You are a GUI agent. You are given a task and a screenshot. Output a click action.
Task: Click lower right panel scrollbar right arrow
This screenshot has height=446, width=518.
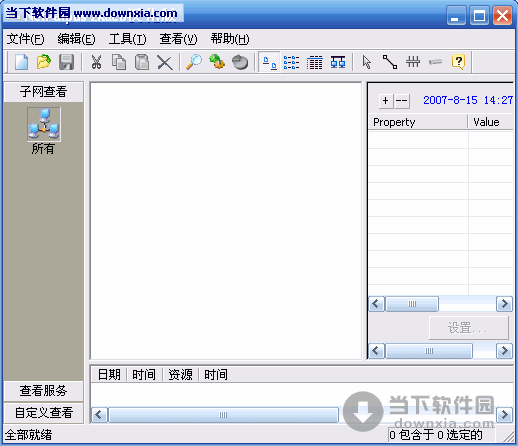point(504,351)
